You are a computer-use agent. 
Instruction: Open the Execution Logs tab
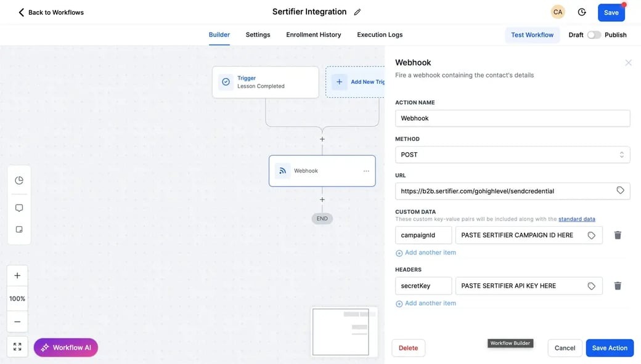click(380, 35)
